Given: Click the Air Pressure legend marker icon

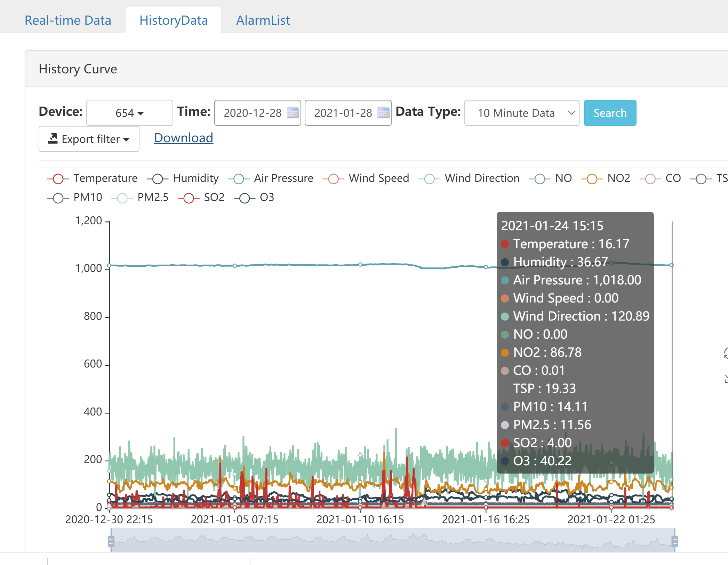Looking at the screenshot, I should (x=239, y=179).
